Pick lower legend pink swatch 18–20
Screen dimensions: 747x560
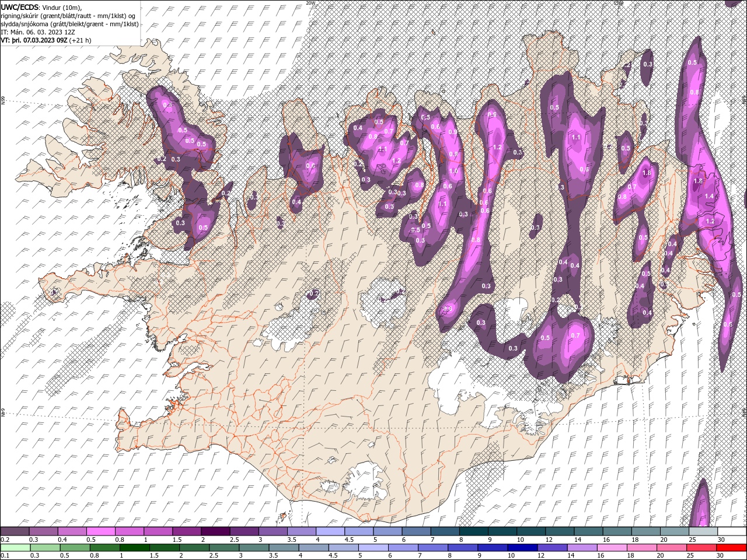642,548
